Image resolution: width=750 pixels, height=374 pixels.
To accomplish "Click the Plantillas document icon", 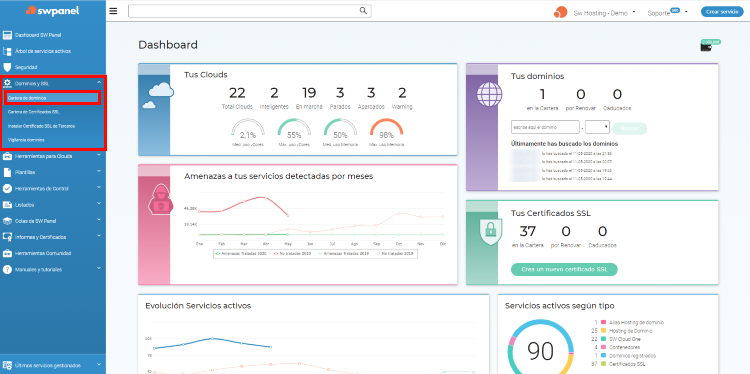I will click(x=7, y=172).
